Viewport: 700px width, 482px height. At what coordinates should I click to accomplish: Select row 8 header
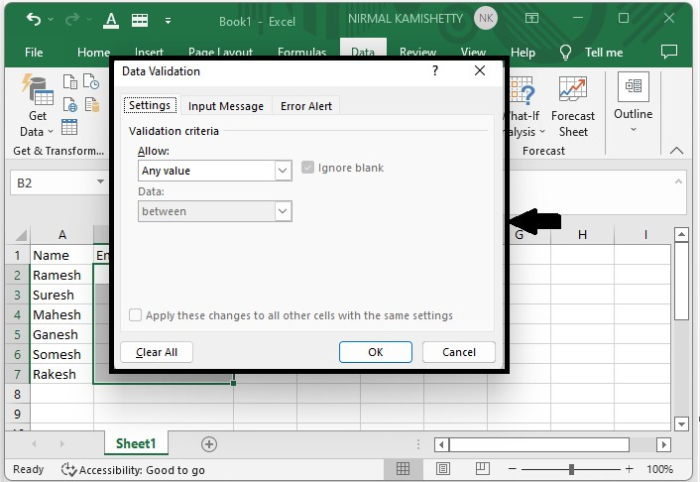point(17,394)
